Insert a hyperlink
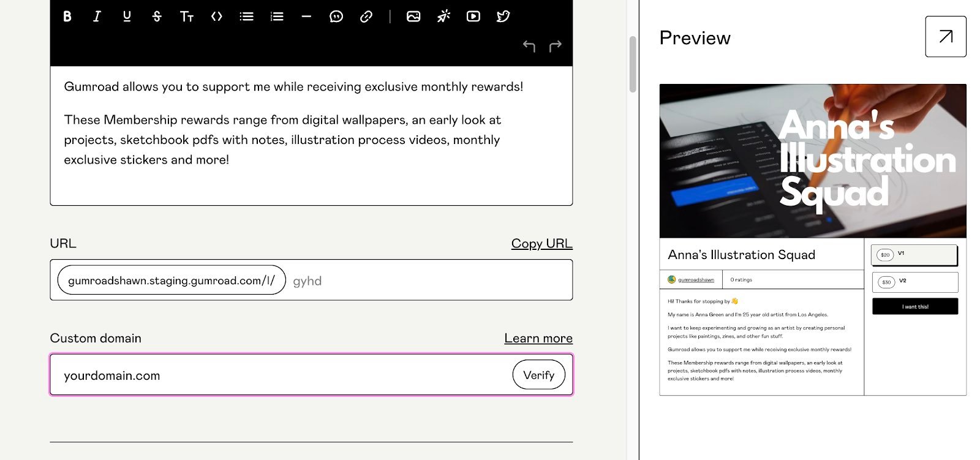Image resolution: width=980 pixels, height=460 pixels. (366, 17)
